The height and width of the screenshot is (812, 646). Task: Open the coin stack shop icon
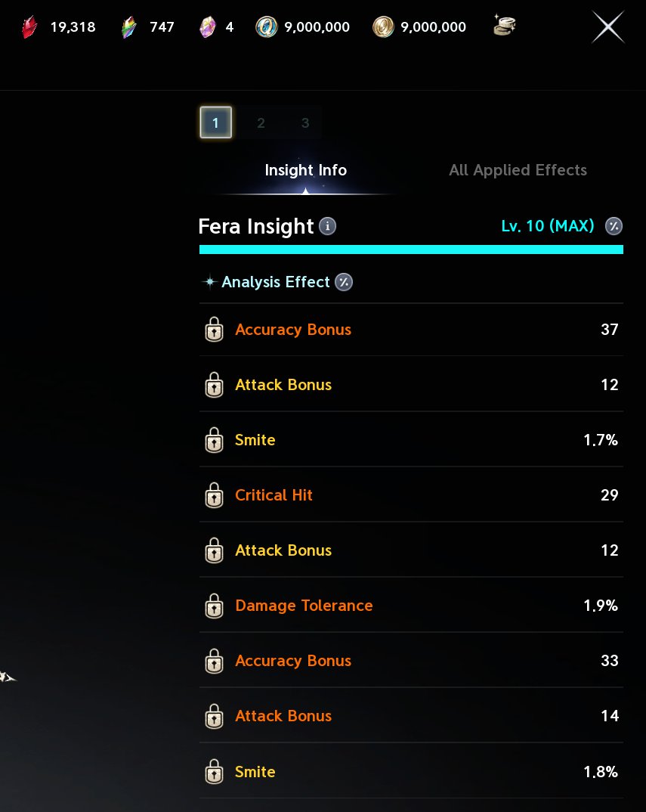tap(504, 25)
